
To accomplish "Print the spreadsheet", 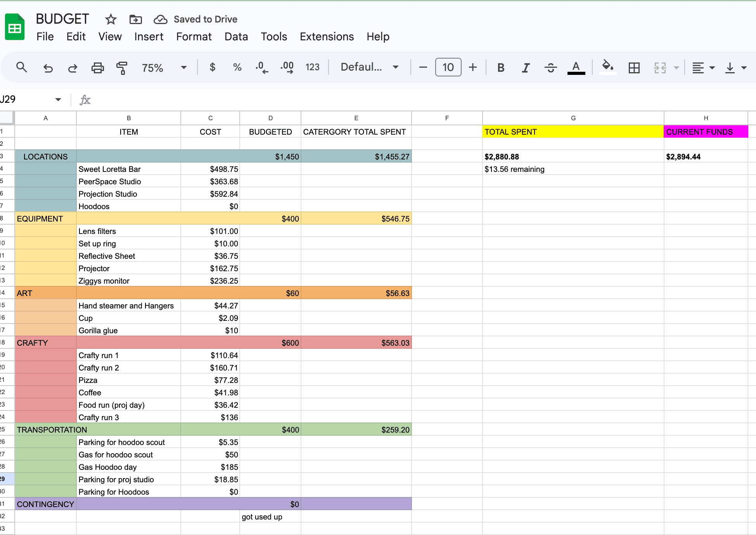I will coord(97,68).
